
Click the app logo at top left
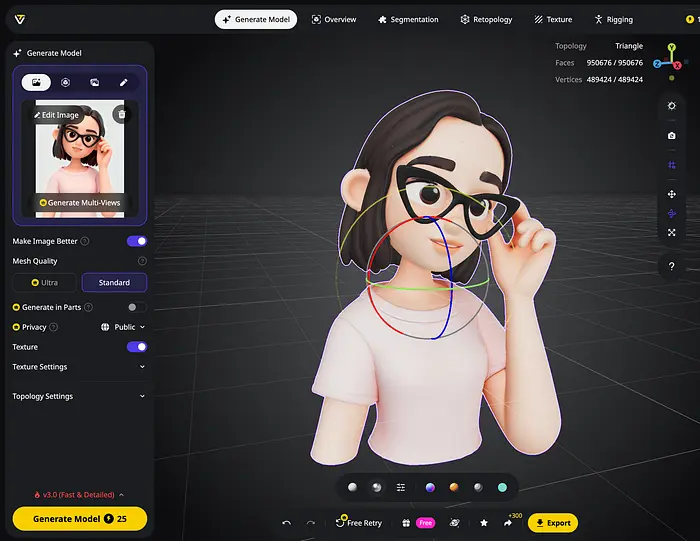point(20,19)
